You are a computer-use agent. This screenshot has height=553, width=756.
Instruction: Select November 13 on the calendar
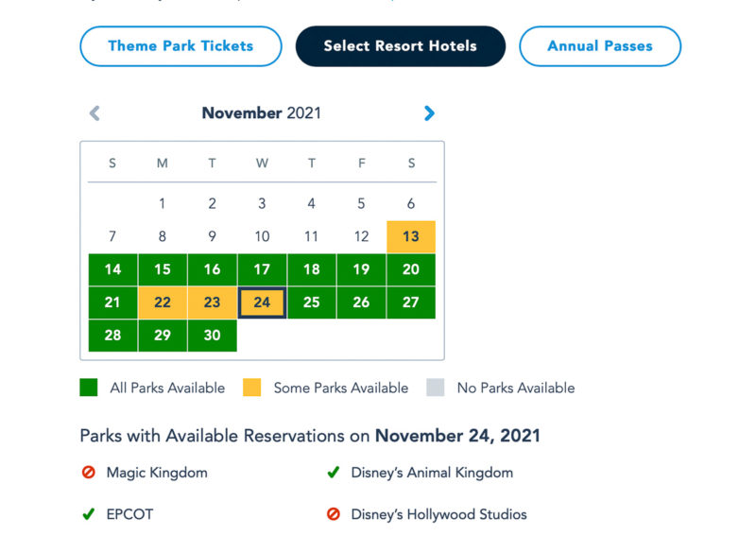(x=411, y=236)
